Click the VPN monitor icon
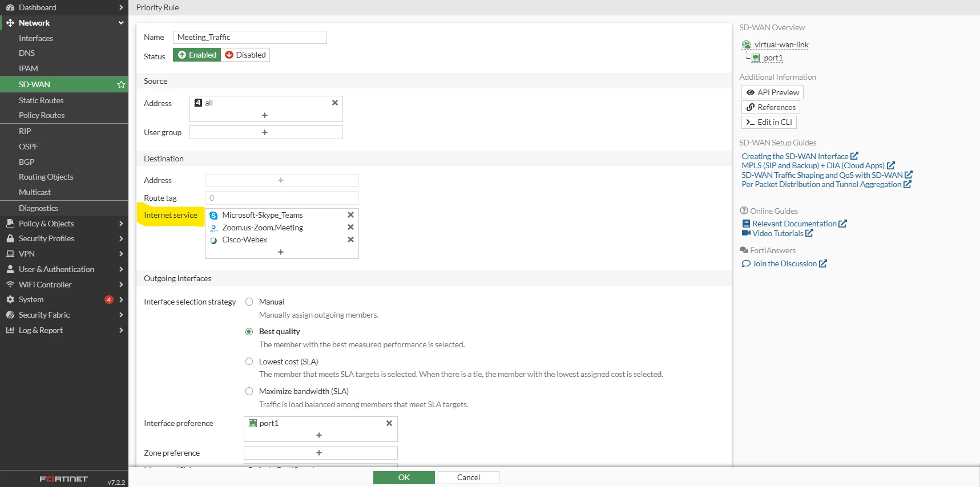This screenshot has width=980, height=487. click(x=10, y=254)
